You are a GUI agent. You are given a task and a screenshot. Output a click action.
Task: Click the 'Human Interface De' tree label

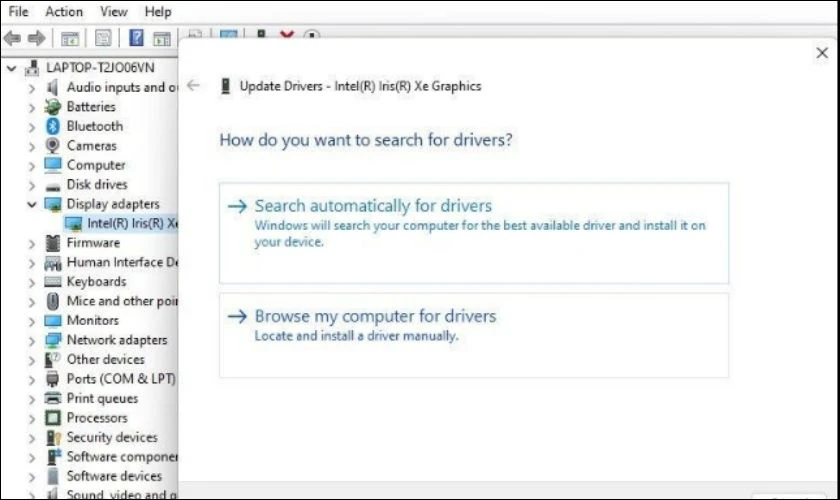[122, 262]
